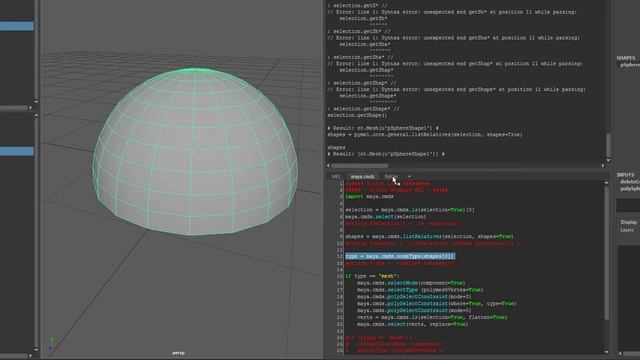Click the persp camera label in viewport
Viewport: 640px width, 360px height.
(178, 353)
